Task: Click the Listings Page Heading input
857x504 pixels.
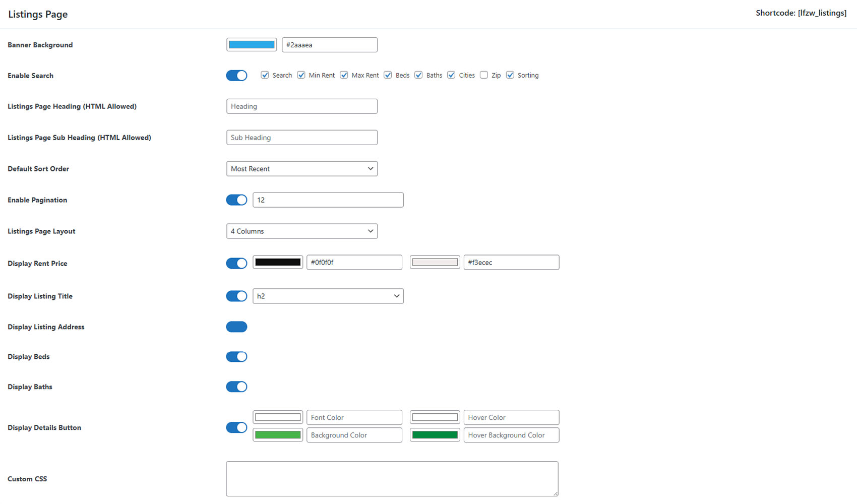Action: [x=302, y=106]
